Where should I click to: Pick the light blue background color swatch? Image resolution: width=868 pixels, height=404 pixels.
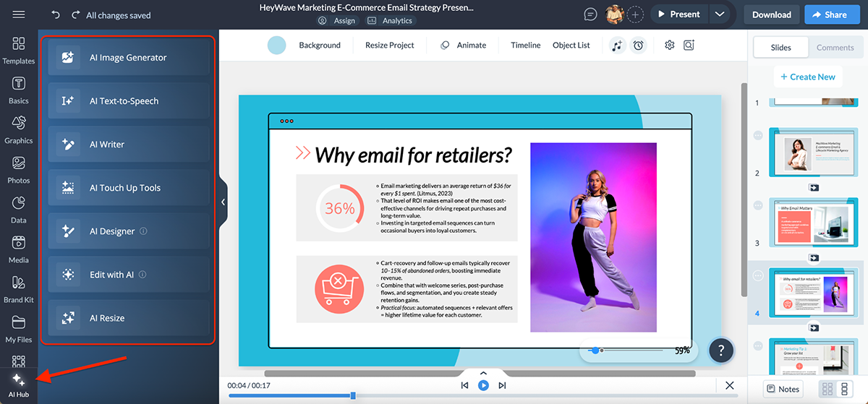[x=276, y=46]
